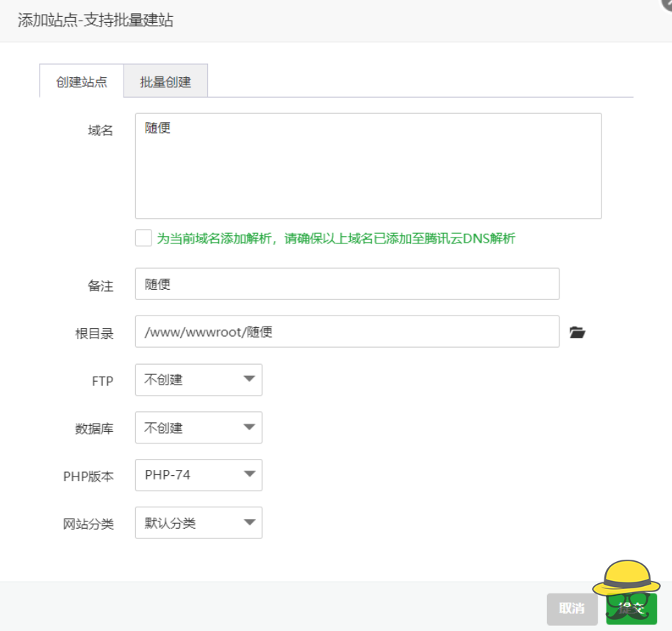The width and height of the screenshot is (672, 631).
Task: Open the PHP版本 dropdown arrow
Action: coord(249,475)
